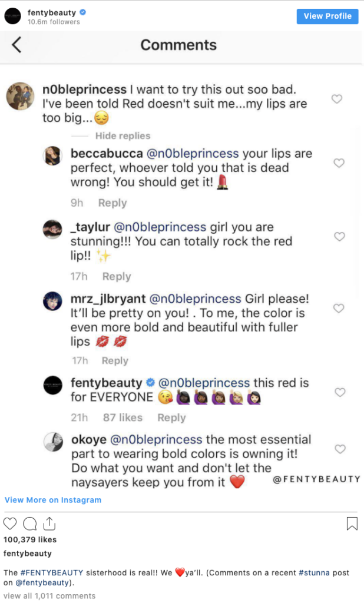The width and height of the screenshot is (364, 603).
Task: Click the View Profile button
Action: tap(327, 16)
